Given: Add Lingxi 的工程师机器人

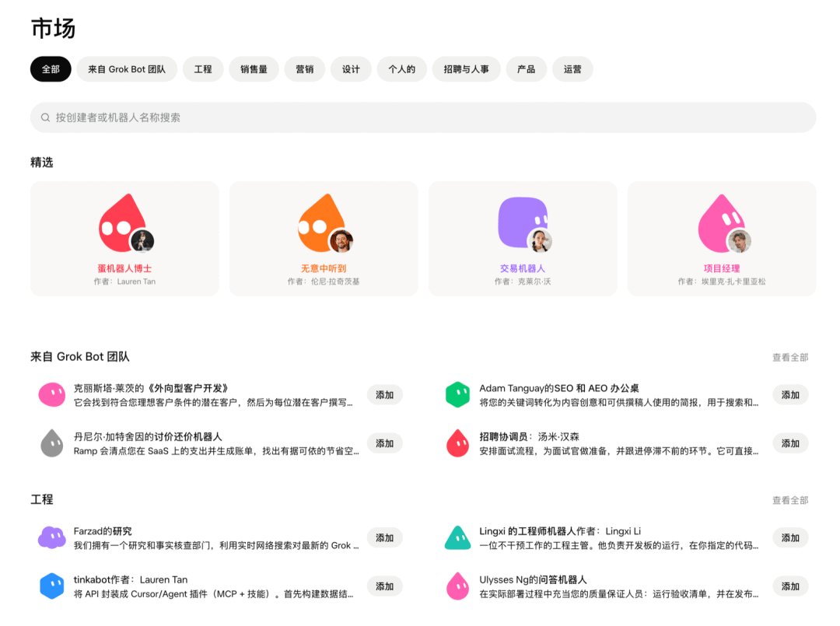Looking at the screenshot, I should [x=790, y=537].
